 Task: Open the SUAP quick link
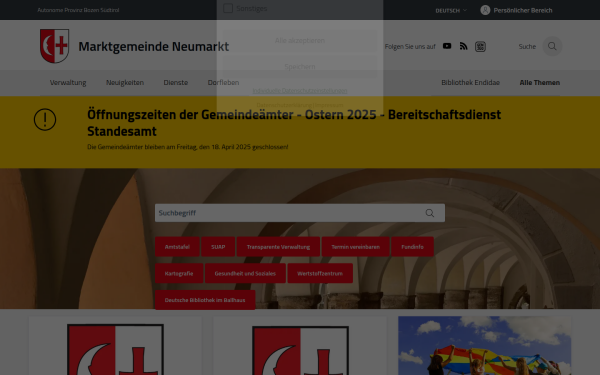click(218, 247)
